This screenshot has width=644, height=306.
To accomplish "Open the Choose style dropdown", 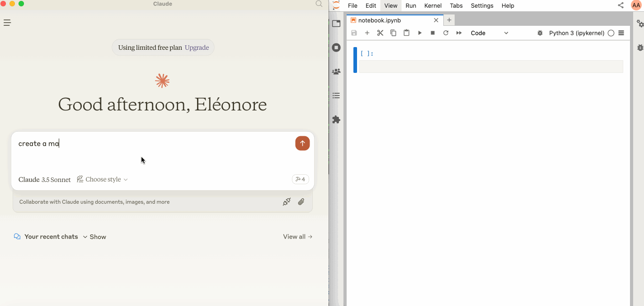I will click(102, 179).
